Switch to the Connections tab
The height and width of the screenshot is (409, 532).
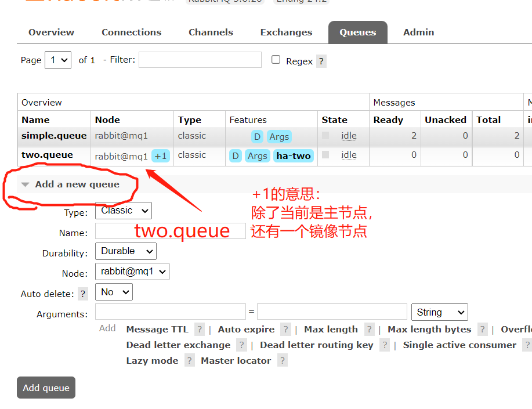[131, 32]
